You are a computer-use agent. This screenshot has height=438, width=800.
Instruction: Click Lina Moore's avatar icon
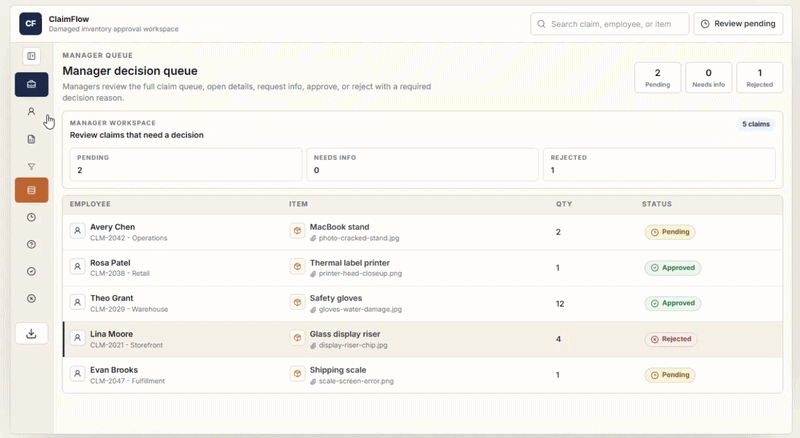pyautogui.click(x=78, y=337)
